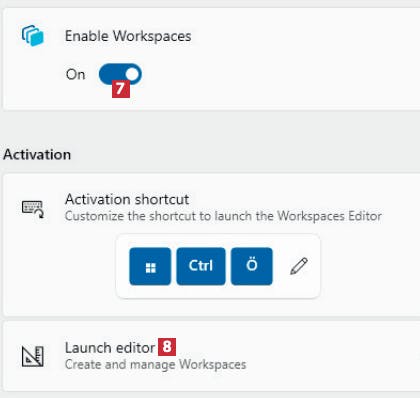Click the On label beside toggle

(75, 74)
